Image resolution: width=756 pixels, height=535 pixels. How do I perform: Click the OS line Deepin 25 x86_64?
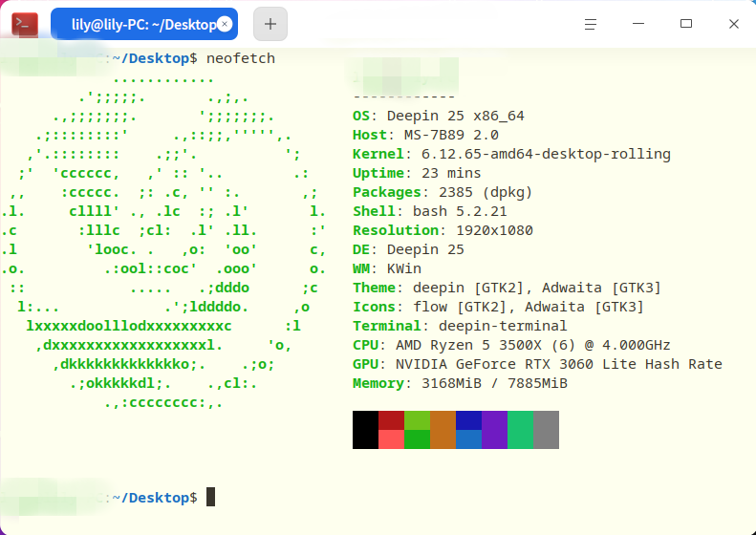439,116
